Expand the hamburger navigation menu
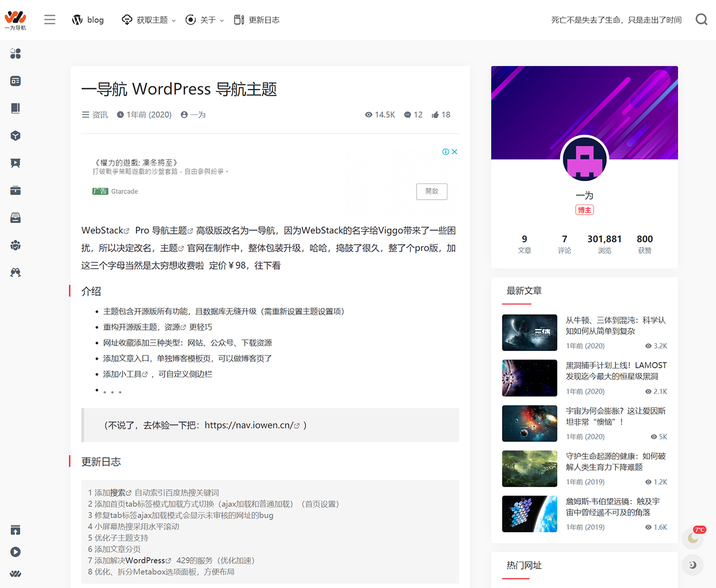 49,19
